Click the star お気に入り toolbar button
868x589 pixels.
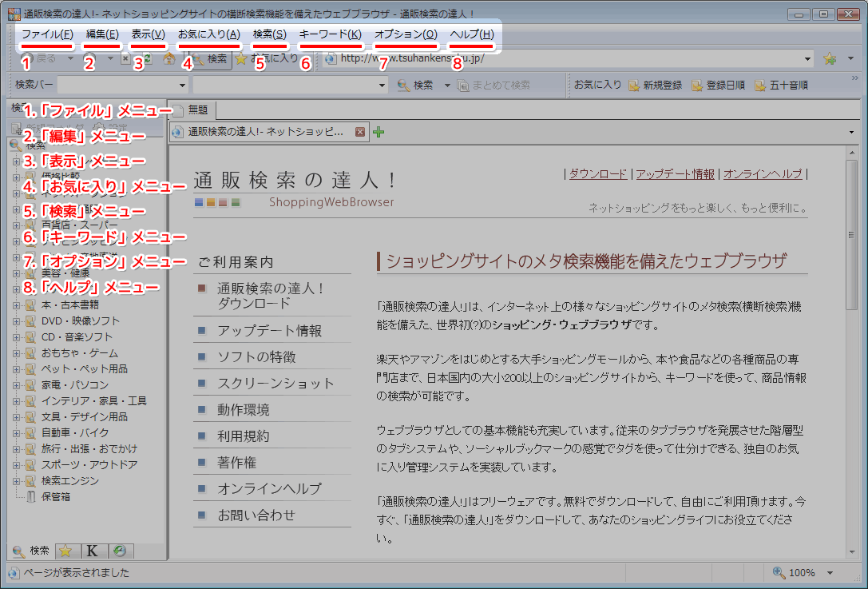(x=266, y=58)
